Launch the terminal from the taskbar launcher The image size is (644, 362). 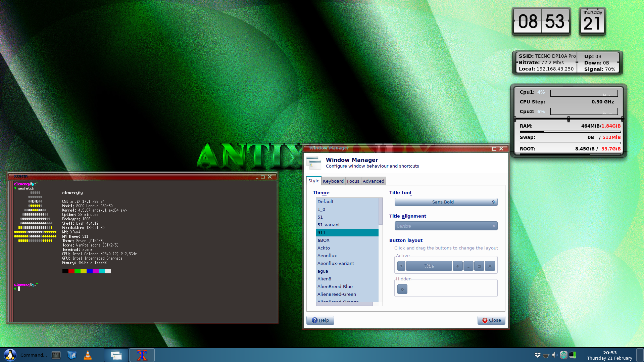[x=56, y=355]
